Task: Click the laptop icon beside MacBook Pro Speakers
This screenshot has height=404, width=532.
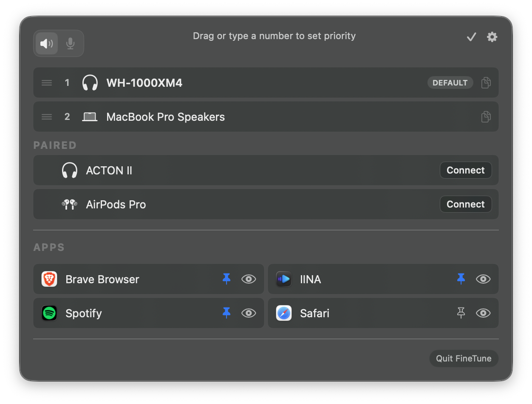Action: [90, 117]
